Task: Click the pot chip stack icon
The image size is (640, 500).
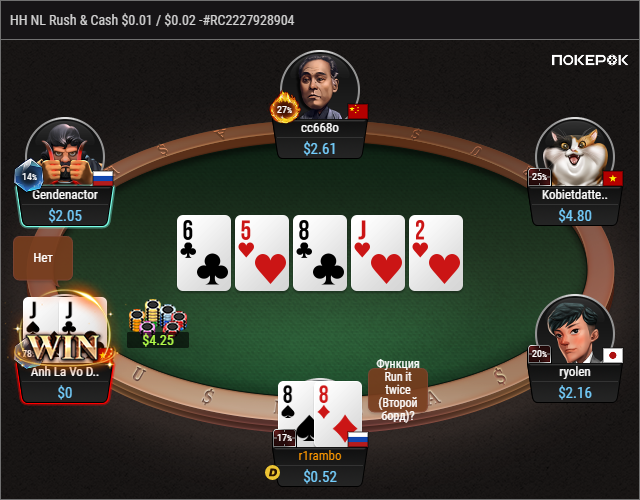Action: pos(158,316)
